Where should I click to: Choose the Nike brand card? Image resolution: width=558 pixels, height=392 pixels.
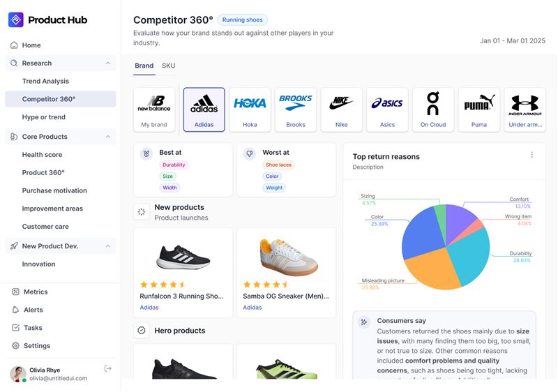pos(341,110)
